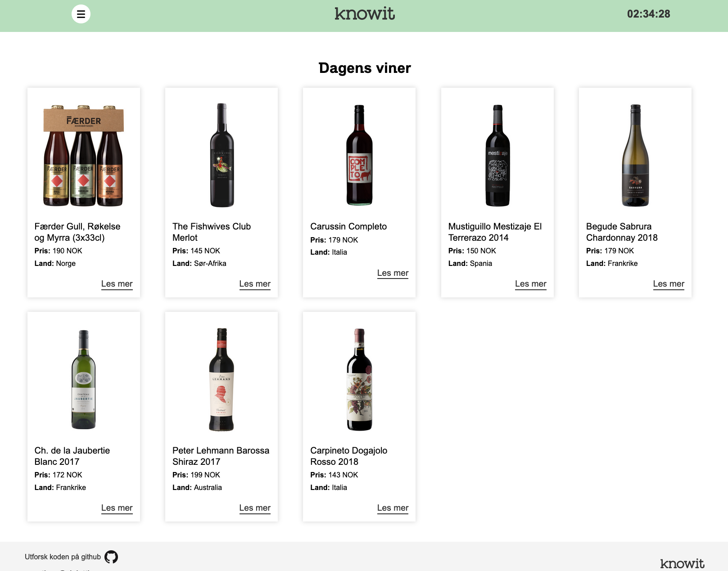Click the price 143 NOK

pyautogui.click(x=343, y=475)
